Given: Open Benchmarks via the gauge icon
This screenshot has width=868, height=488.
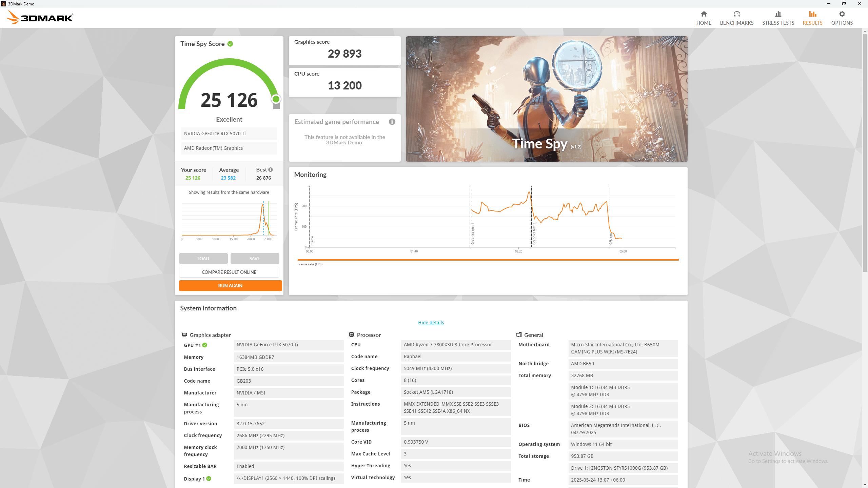Looking at the screenshot, I should 736,14.
